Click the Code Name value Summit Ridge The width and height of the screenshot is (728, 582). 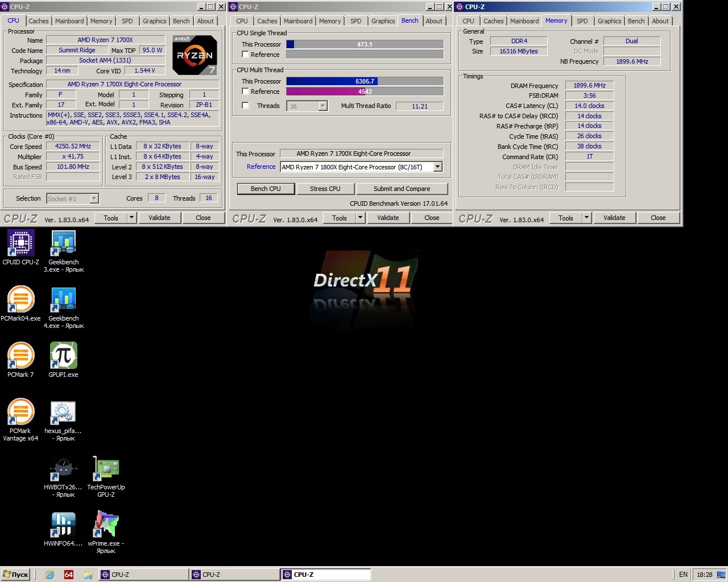77,50
